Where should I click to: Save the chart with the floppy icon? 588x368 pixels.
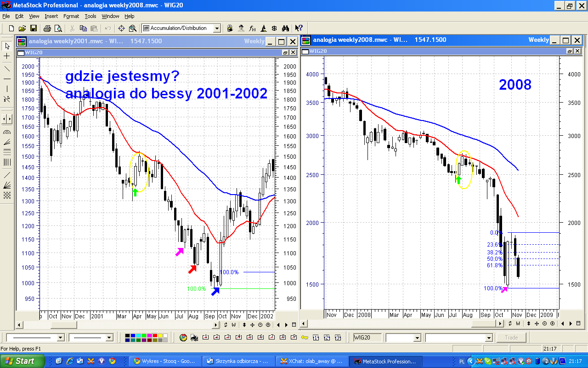34,28
